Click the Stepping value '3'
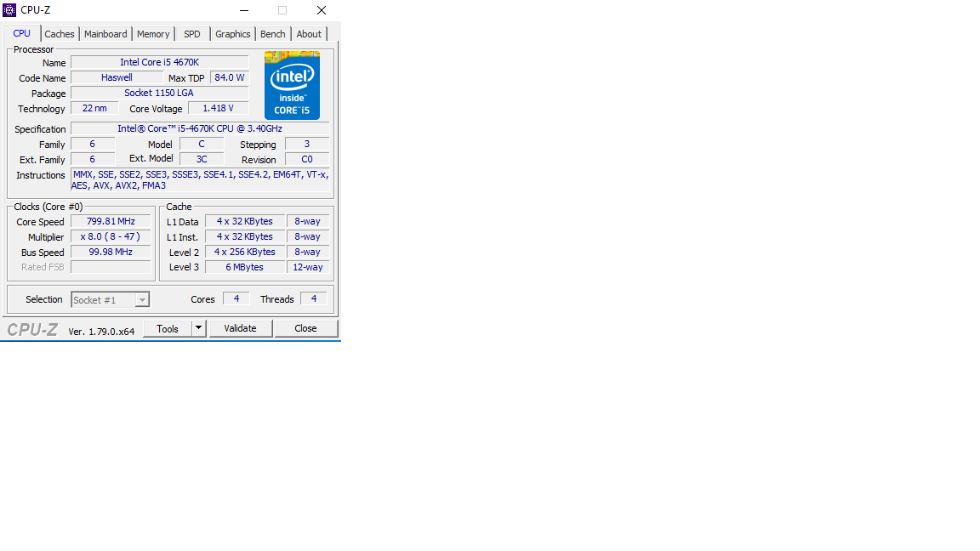The height and width of the screenshot is (551, 980). (307, 145)
